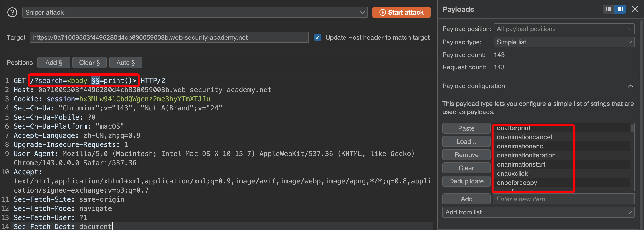
Task: Toggle Update Host header to match target
Action: [317, 38]
